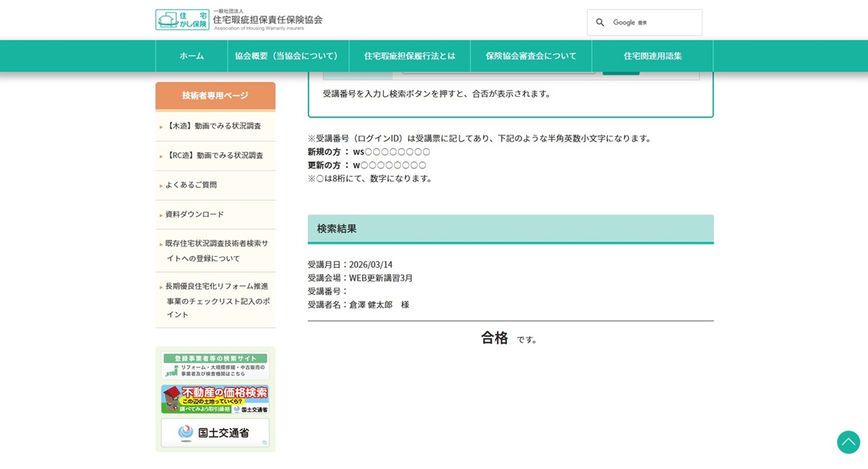Open the 国土交通省 banner
868x469 pixels.
pyautogui.click(x=215, y=433)
